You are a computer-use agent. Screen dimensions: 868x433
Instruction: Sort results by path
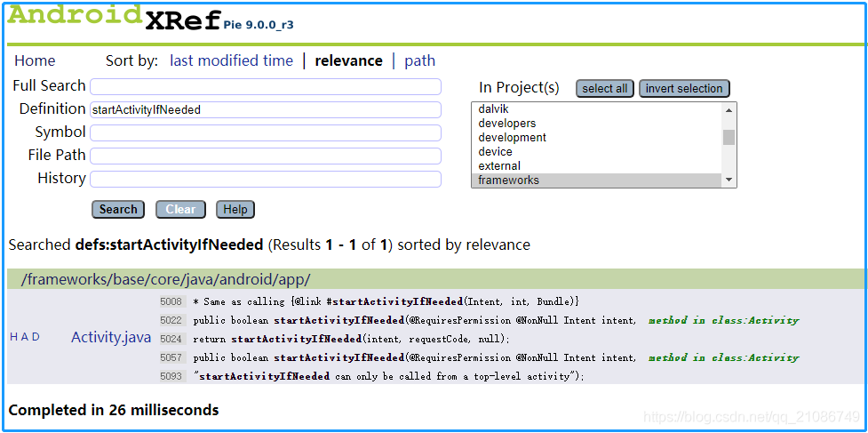[x=419, y=61]
